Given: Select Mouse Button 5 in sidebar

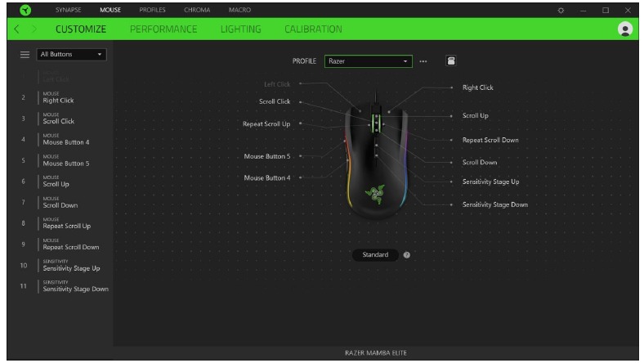Looking at the screenshot, I should [65, 160].
